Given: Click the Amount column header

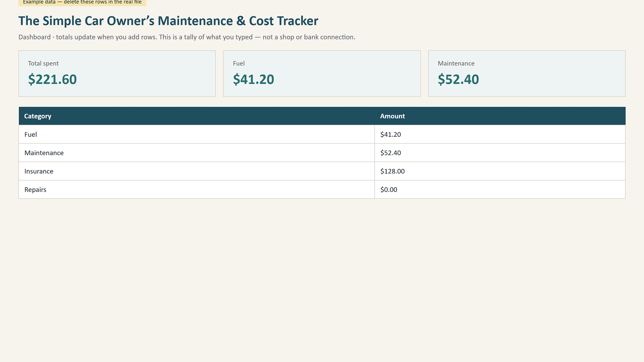Looking at the screenshot, I should [500, 116].
